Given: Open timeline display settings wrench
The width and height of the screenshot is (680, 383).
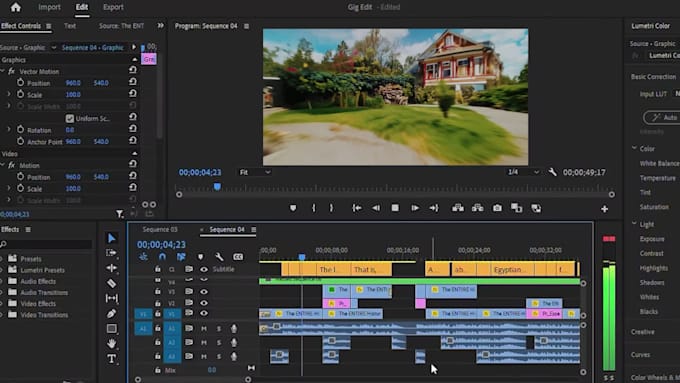Looking at the screenshot, I should click(219, 257).
